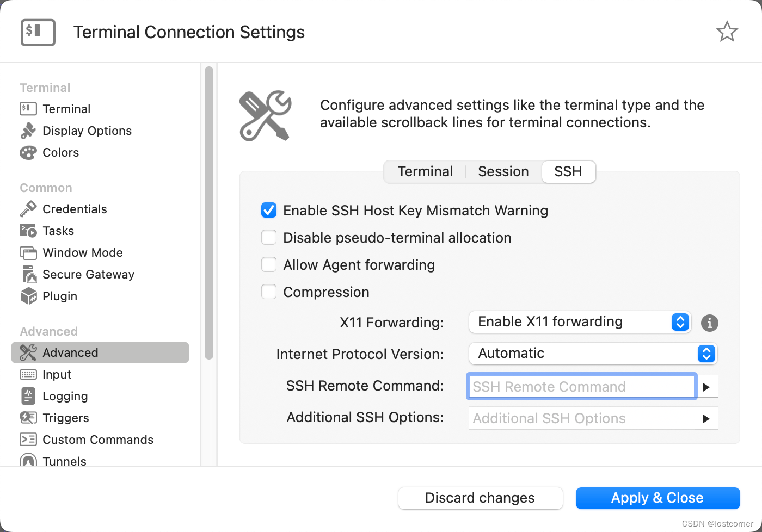Screen dimensions: 762x532
Task: Click Discard changes
Action: point(480,498)
